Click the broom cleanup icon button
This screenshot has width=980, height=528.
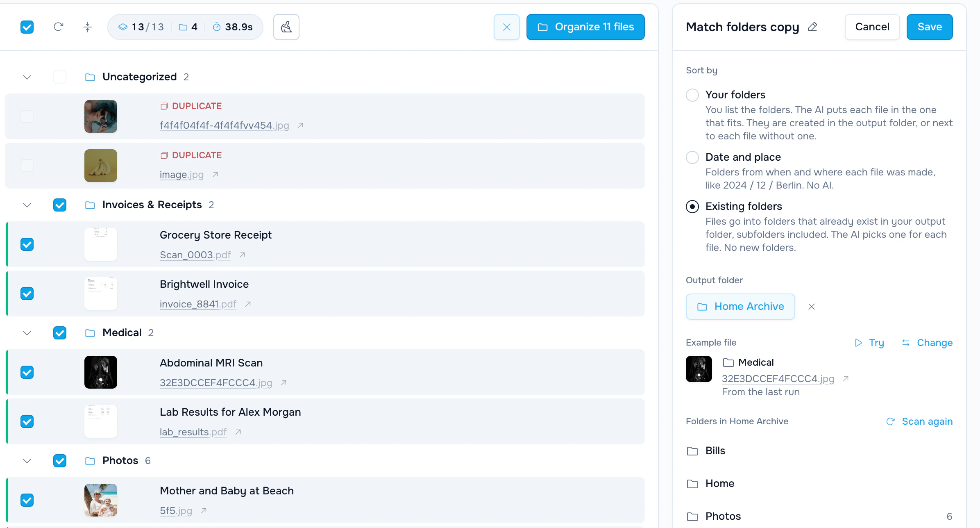pos(286,27)
